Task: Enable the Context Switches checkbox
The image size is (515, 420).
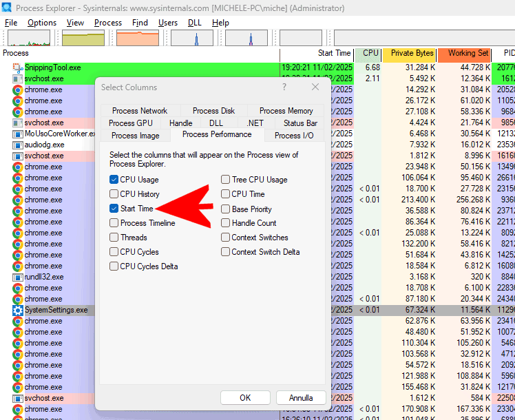Action: (x=225, y=237)
